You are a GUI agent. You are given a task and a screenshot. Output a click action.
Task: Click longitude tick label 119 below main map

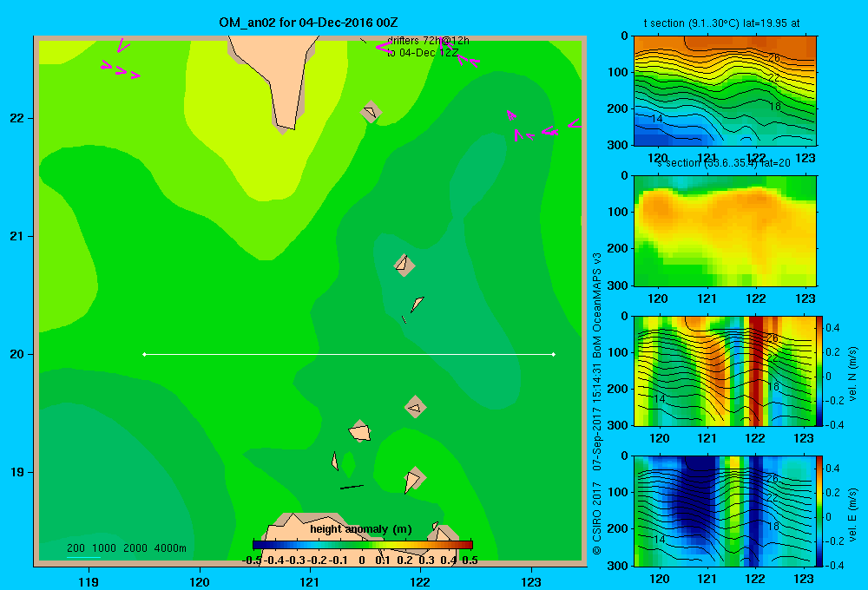point(89,581)
